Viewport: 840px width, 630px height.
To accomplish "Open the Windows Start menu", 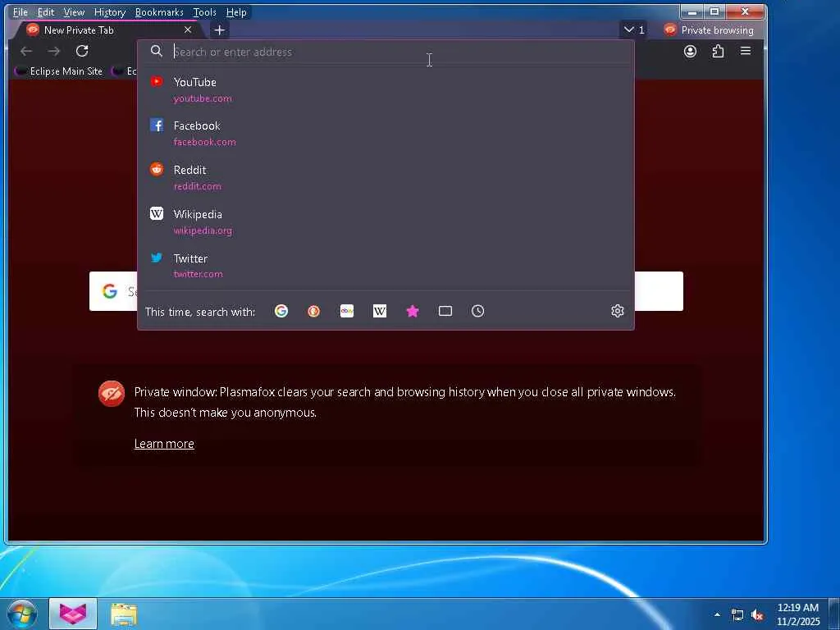I will click(x=22, y=614).
